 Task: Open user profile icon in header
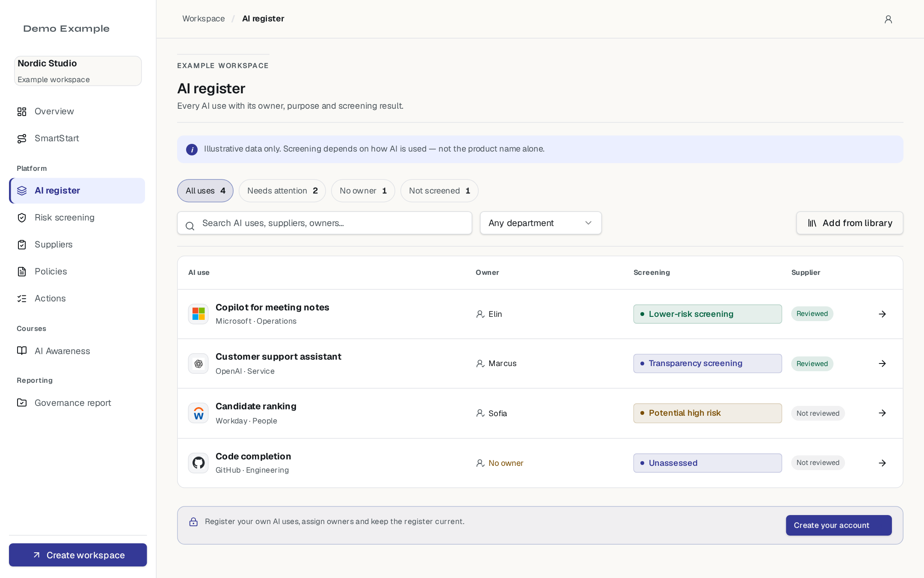coord(888,19)
